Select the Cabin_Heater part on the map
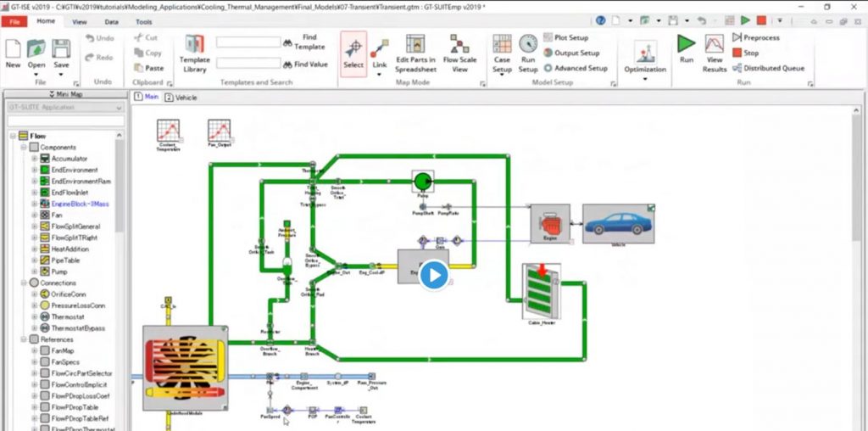Viewport: 868px width, 431px height. (542, 291)
